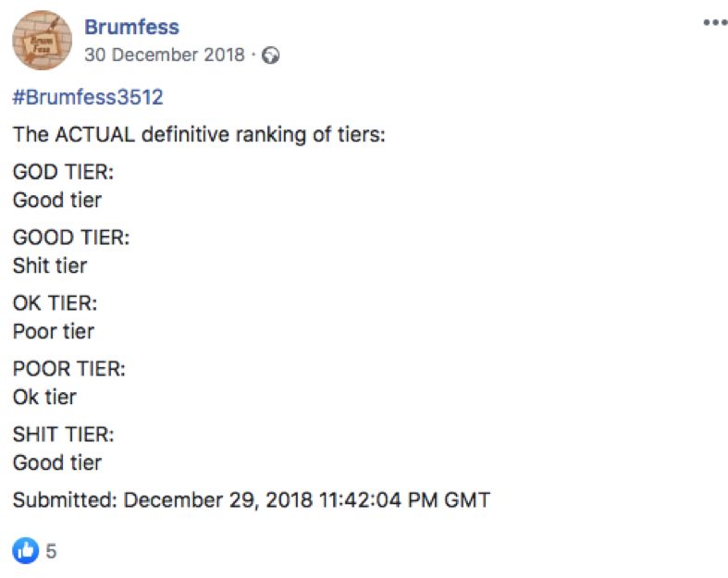This screenshot has width=728, height=578.
Task: Click the 'POOR TIER:' heading text
Action: [x=68, y=369]
